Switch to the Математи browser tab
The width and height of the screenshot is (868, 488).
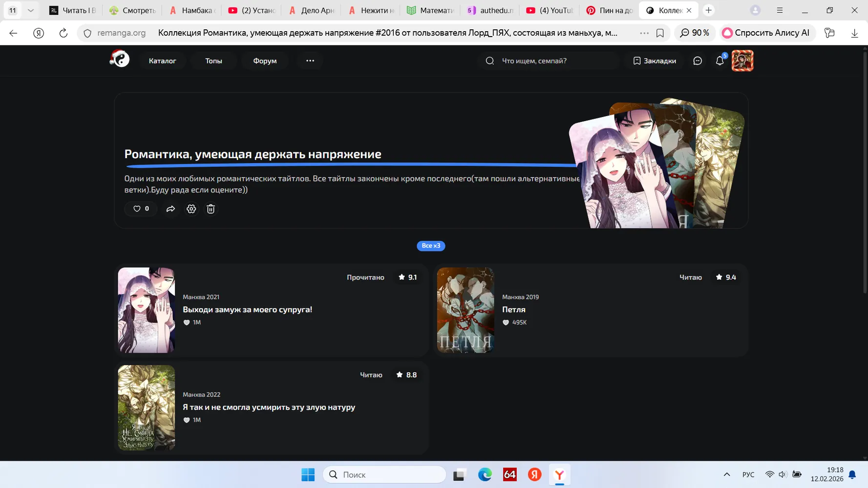pos(430,10)
